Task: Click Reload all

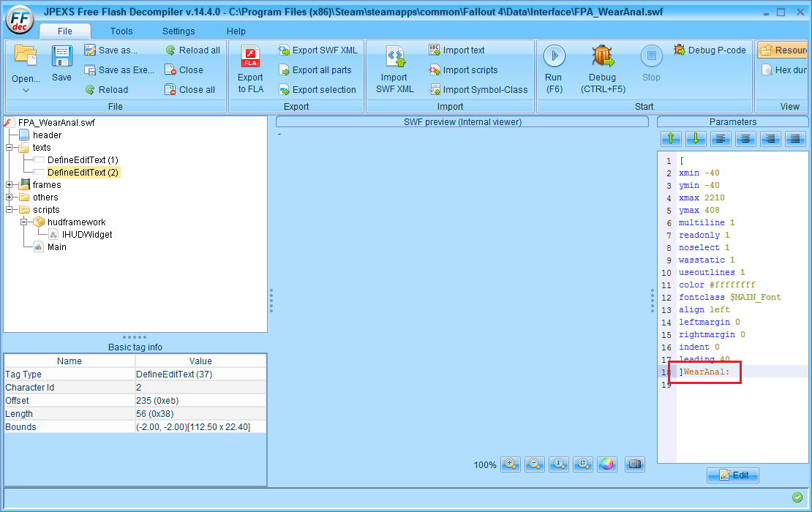Action: (192, 50)
